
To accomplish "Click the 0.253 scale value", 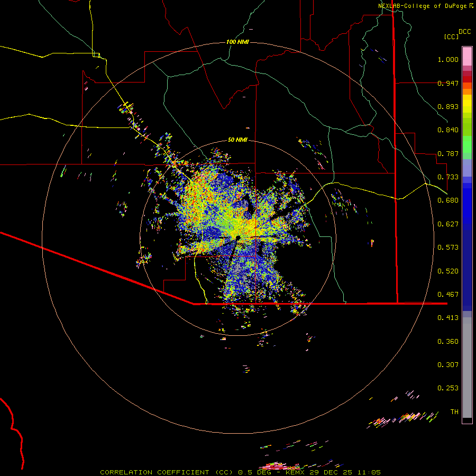I will point(448,388).
